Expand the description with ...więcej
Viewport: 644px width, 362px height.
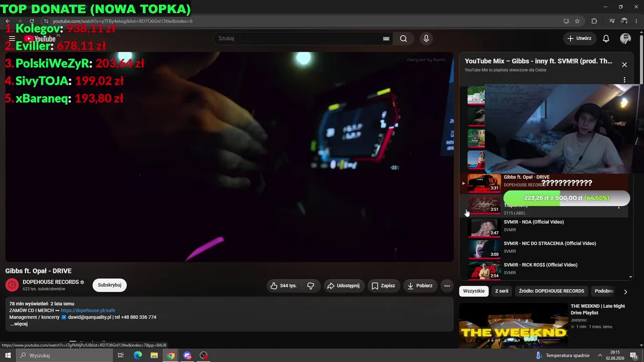(x=19, y=324)
